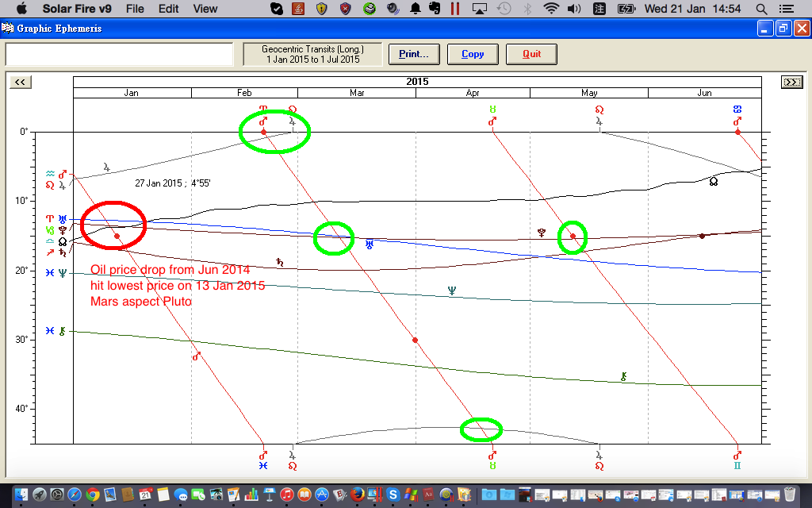
Task: Click the Java coffee cup menu bar icon
Action: click(x=298, y=8)
